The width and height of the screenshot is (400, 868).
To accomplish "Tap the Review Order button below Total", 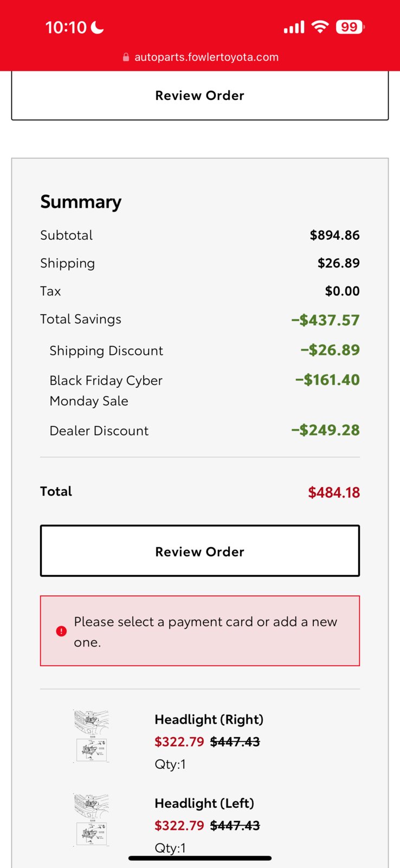I will pos(199,551).
